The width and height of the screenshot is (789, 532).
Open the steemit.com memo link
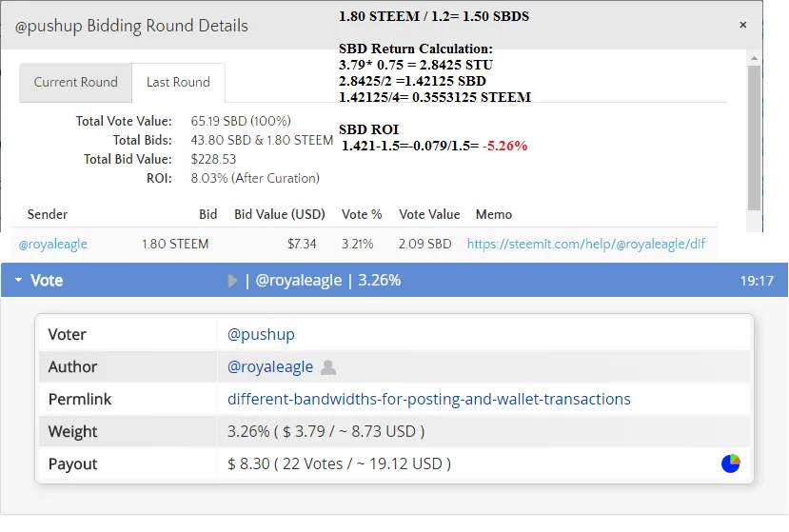tap(585, 244)
